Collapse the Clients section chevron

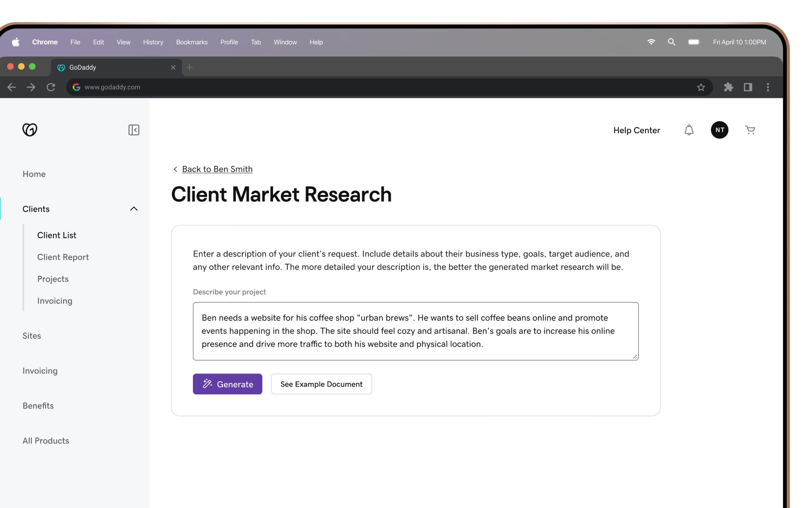[134, 209]
